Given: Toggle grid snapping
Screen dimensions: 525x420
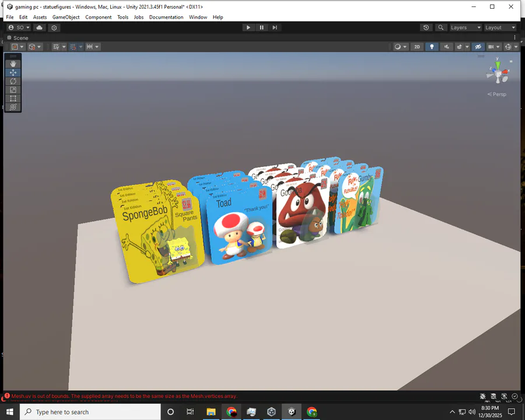Looking at the screenshot, I should point(73,47).
